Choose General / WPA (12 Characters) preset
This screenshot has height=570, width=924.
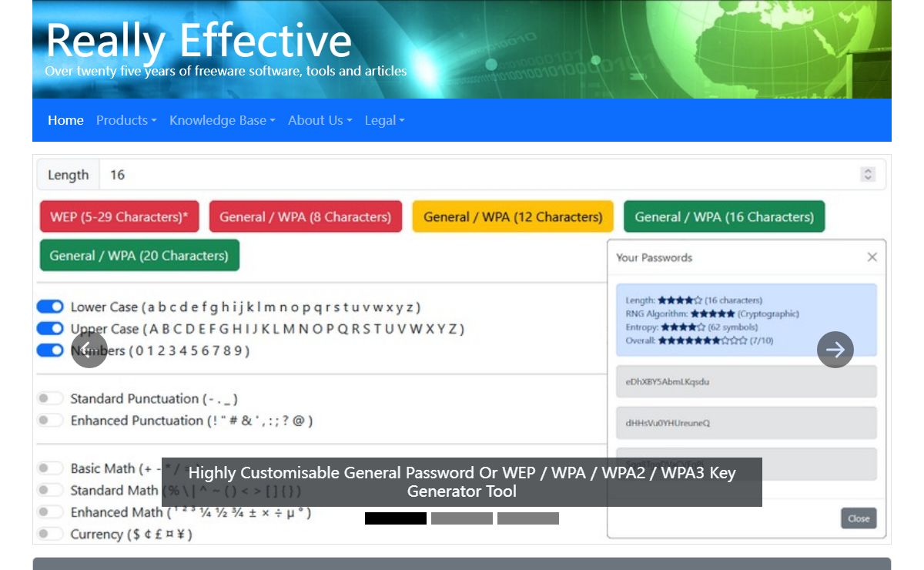(x=513, y=217)
